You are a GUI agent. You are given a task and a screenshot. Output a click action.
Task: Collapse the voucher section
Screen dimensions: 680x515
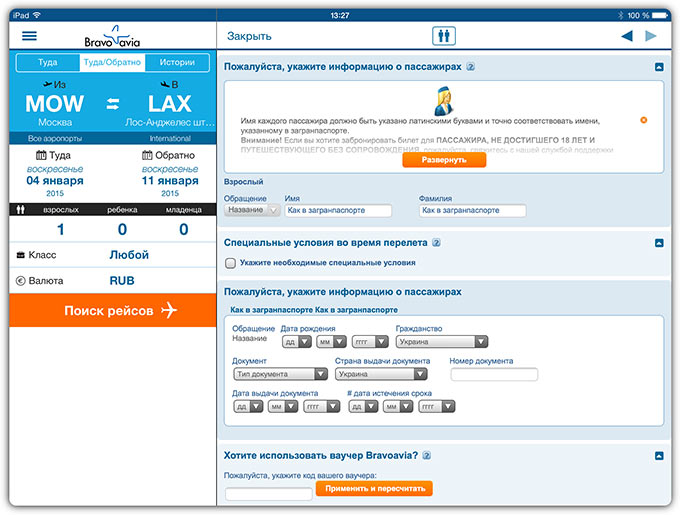(659, 456)
